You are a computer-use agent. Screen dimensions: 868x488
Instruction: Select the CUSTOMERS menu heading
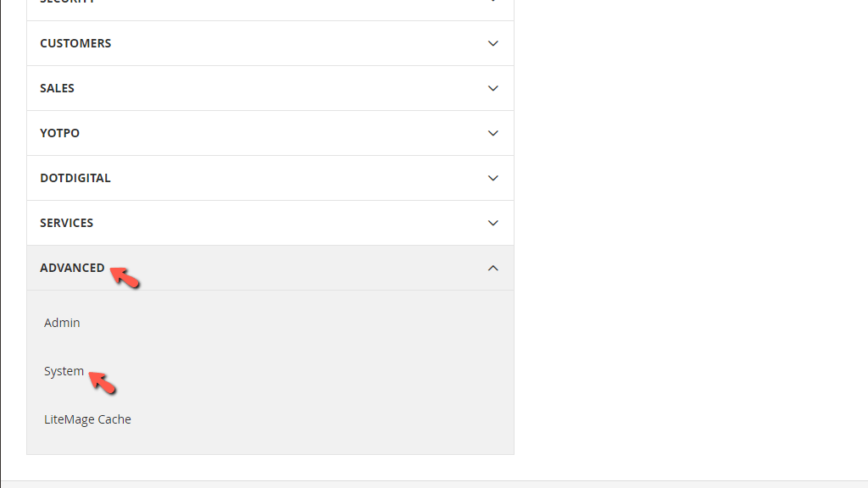click(x=75, y=43)
